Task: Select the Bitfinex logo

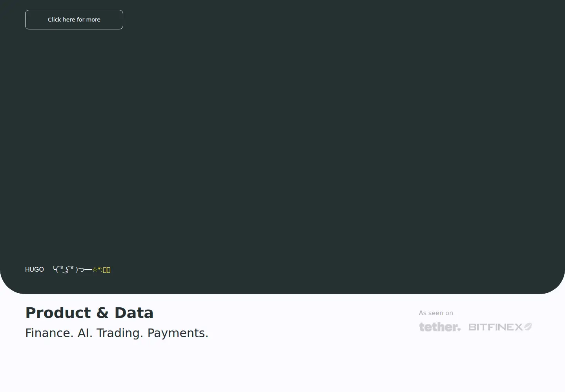Action: (500, 327)
